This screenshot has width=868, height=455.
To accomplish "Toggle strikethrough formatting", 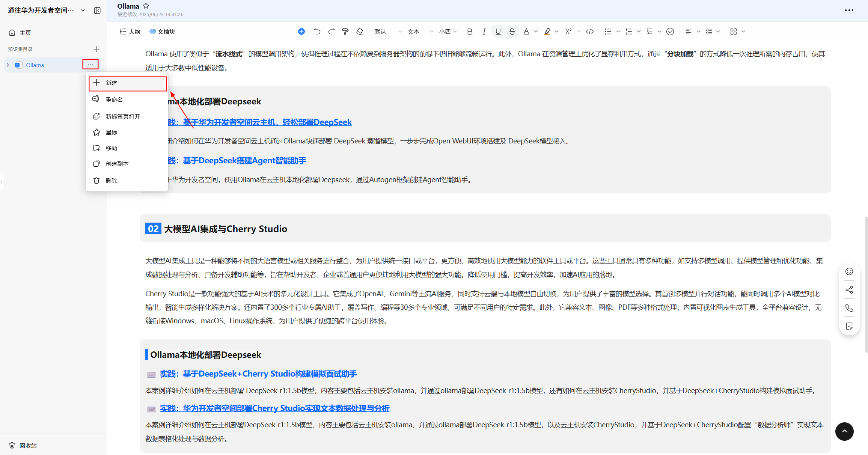I will (x=512, y=32).
